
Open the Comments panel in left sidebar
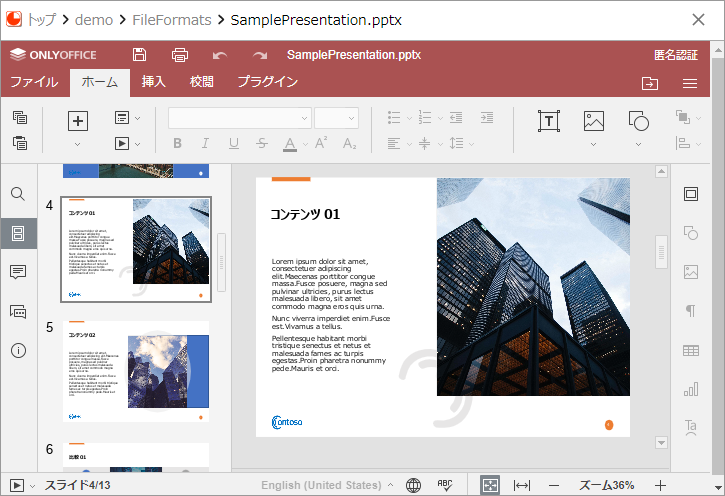tap(18, 272)
